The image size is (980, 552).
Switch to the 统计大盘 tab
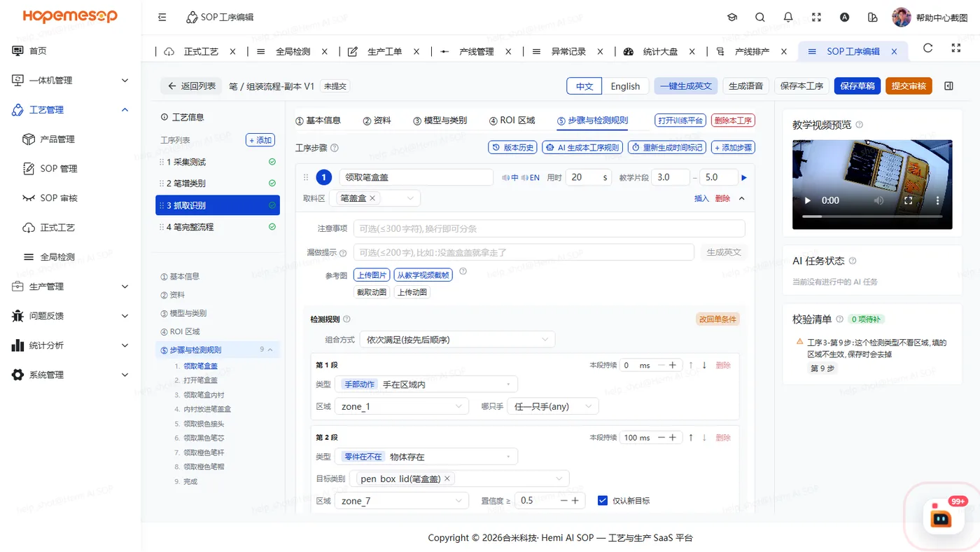point(660,51)
